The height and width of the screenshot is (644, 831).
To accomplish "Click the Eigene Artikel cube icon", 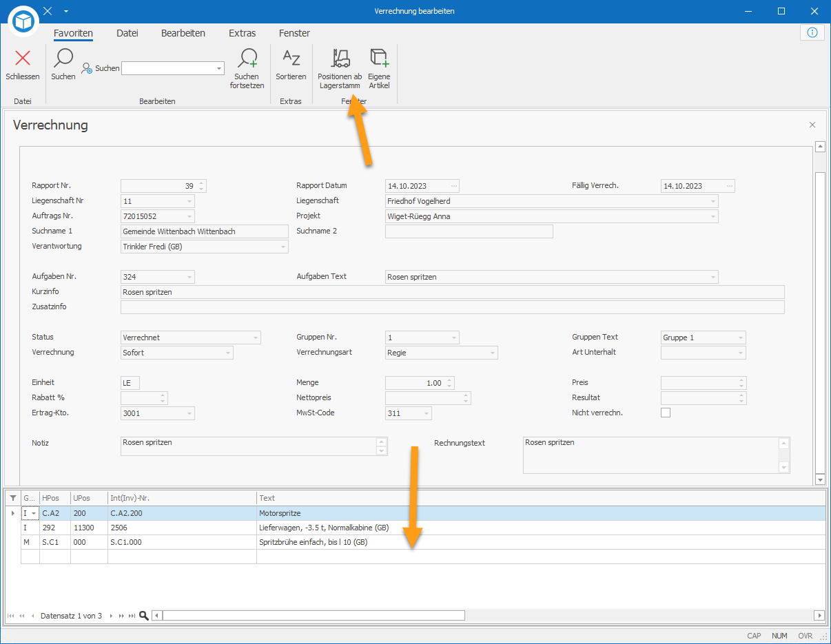I will point(379,58).
